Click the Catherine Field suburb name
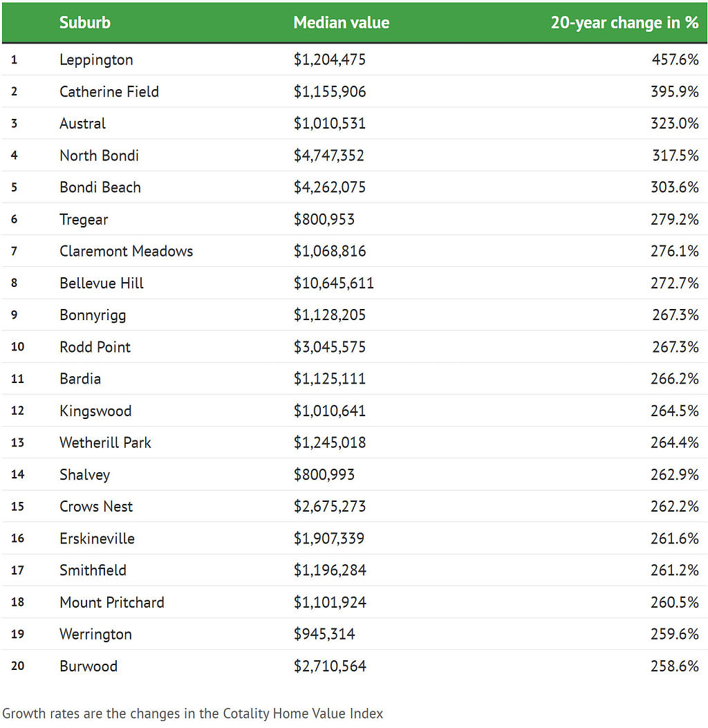 click(109, 91)
